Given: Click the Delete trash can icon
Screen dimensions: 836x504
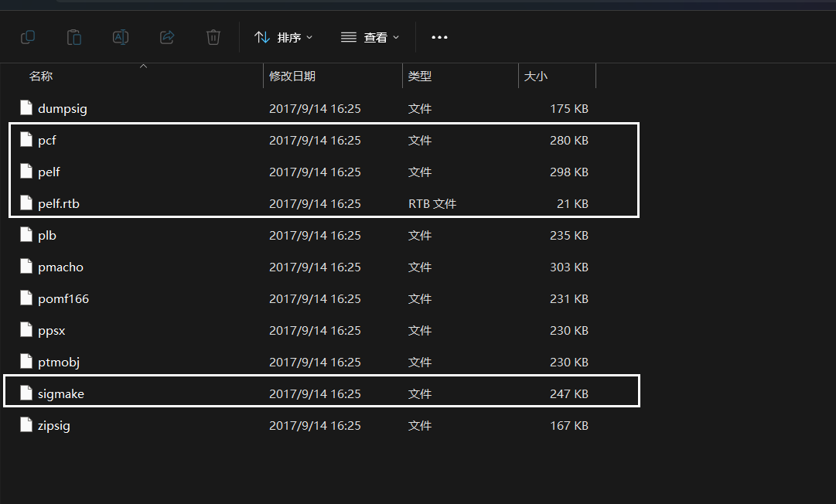Looking at the screenshot, I should [213, 37].
